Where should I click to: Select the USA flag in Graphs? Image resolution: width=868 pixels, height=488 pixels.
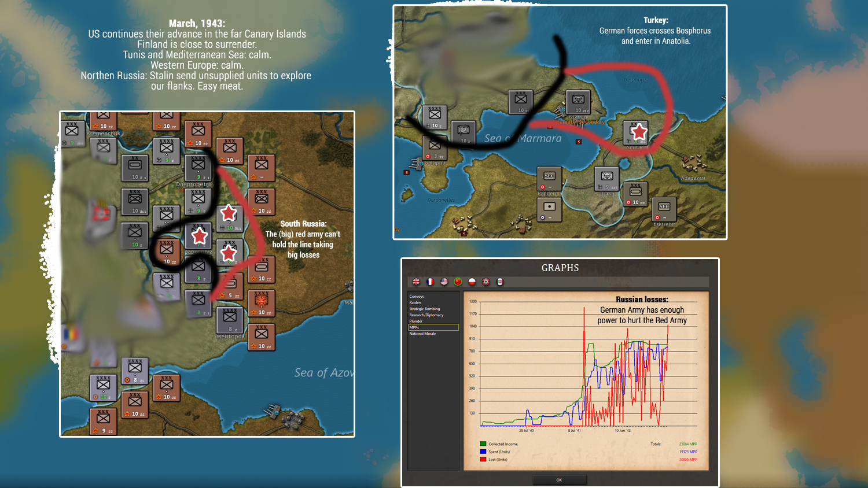click(x=444, y=282)
